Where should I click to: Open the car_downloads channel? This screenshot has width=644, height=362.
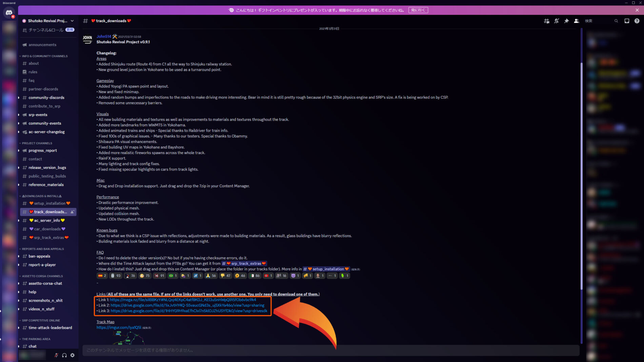(x=48, y=229)
